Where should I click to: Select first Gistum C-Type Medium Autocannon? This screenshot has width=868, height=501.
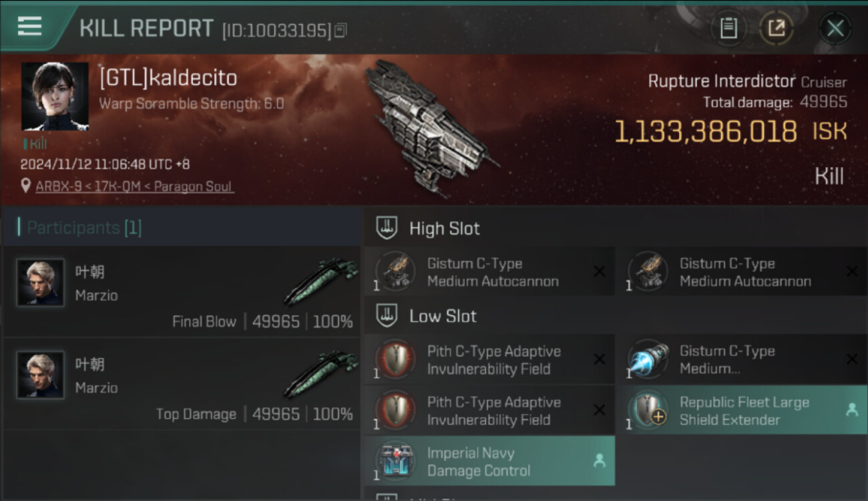click(x=489, y=272)
